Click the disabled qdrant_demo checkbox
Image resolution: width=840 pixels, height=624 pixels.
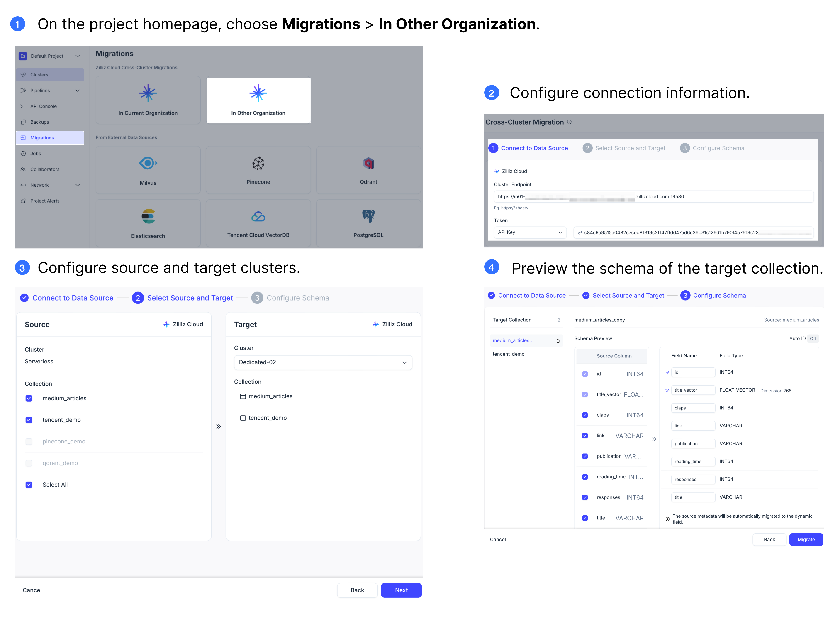[x=29, y=463]
